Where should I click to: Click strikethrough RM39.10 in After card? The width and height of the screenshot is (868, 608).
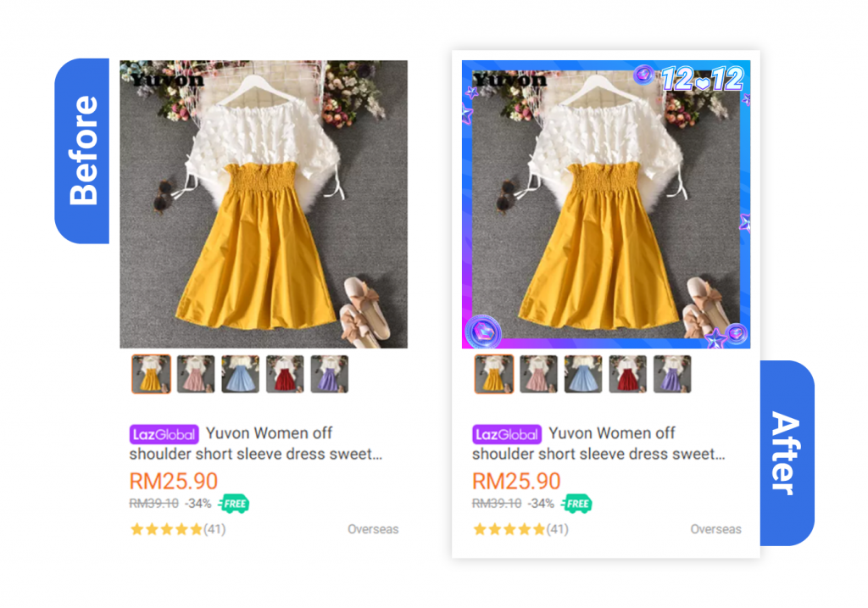(x=497, y=504)
